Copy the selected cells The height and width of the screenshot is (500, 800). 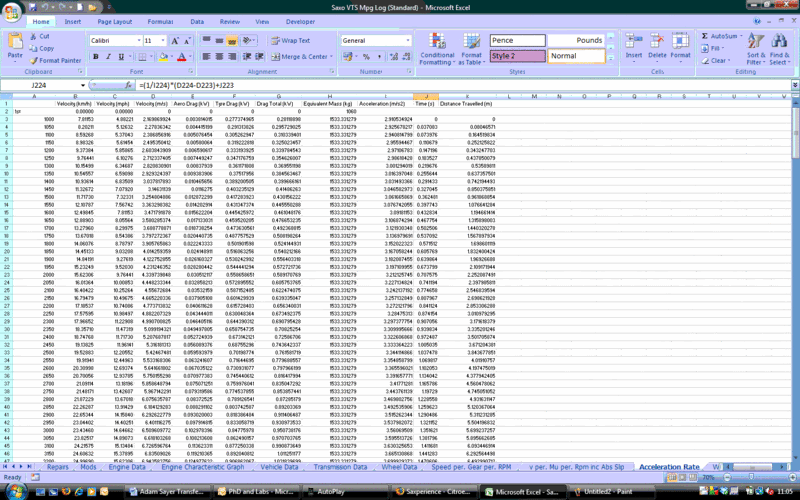coord(42,48)
